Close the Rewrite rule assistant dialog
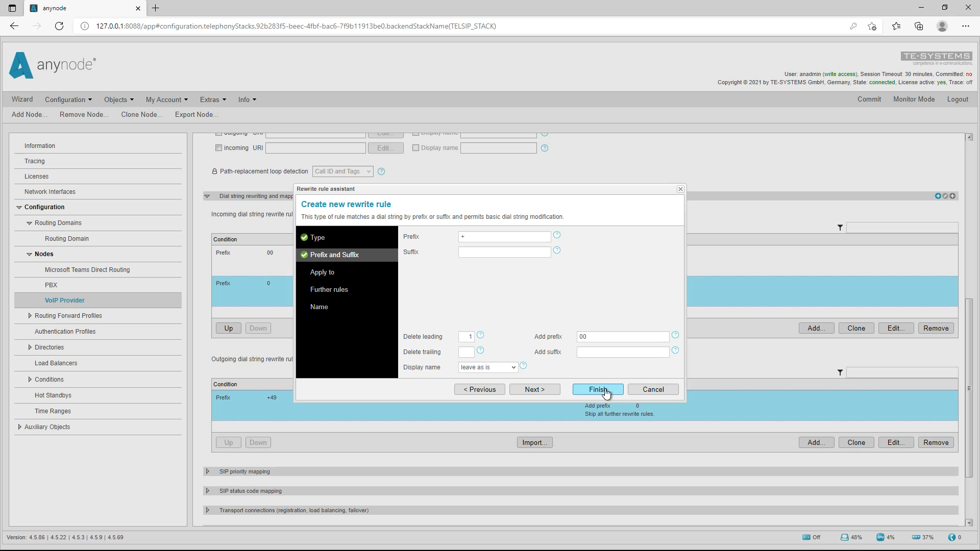This screenshot has width=980, height=551. [680, 189]
